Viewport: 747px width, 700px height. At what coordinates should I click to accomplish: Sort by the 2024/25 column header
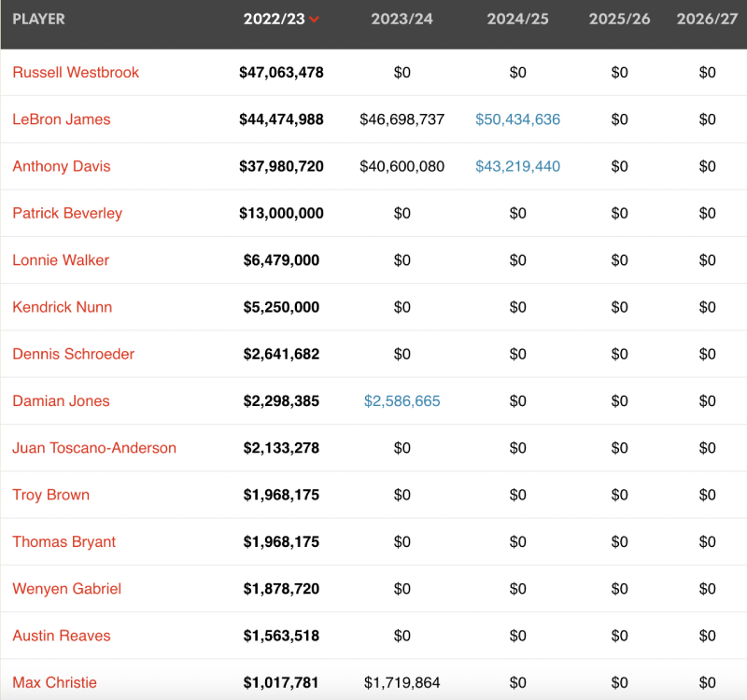pos(517,20)
